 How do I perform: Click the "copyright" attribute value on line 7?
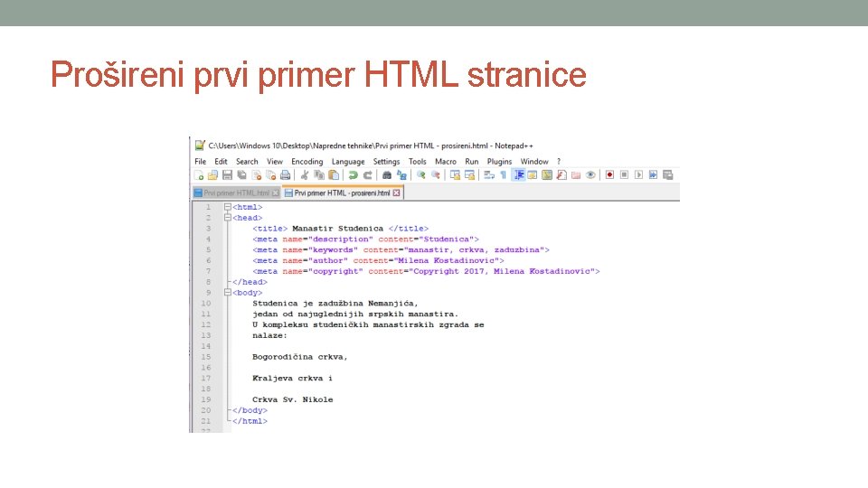[x=335, y=271]
